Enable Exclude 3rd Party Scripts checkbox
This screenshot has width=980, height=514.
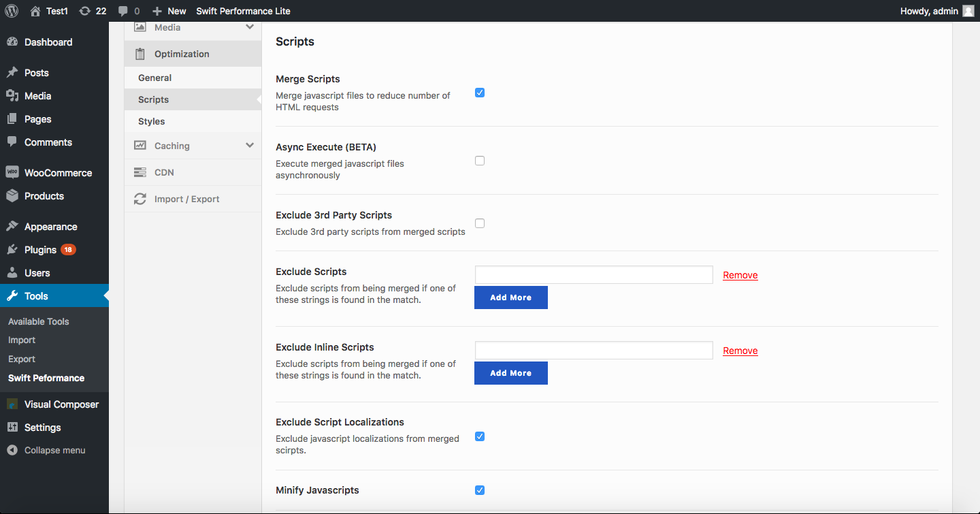tap(480, 223)
